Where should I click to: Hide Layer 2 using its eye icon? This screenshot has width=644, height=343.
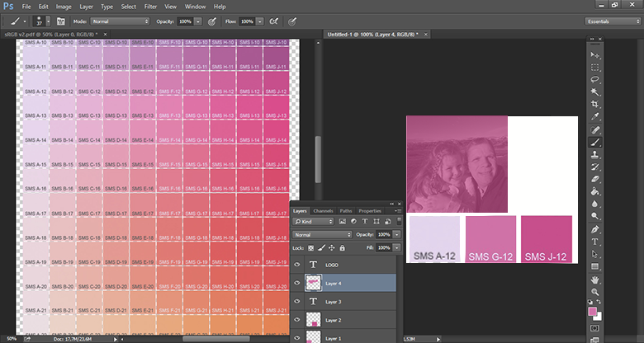coord(297,319)
